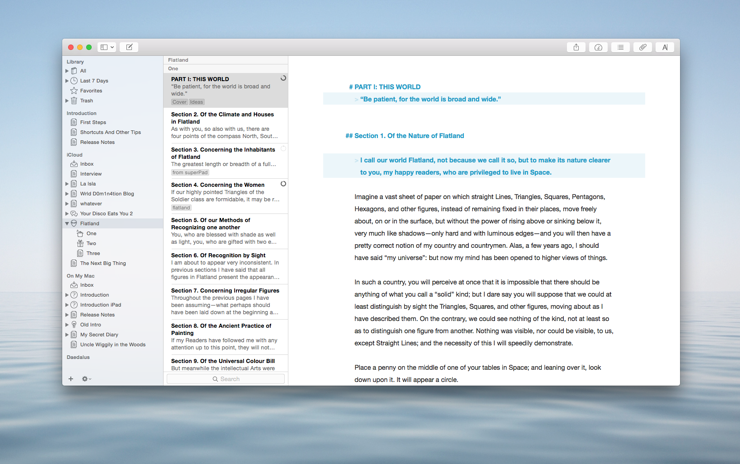This screenshot has width=740, height=464.
Task: Toggle progress circle on Section 4 sheet
Action: 283,184
